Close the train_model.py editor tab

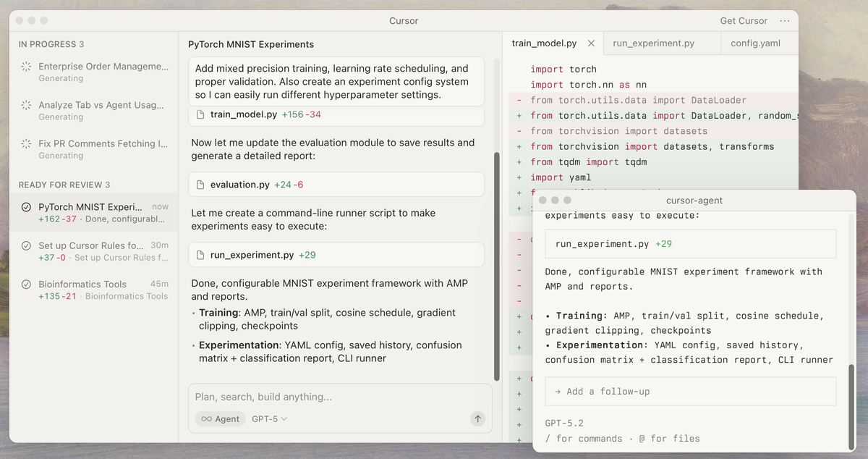[591, 43]
